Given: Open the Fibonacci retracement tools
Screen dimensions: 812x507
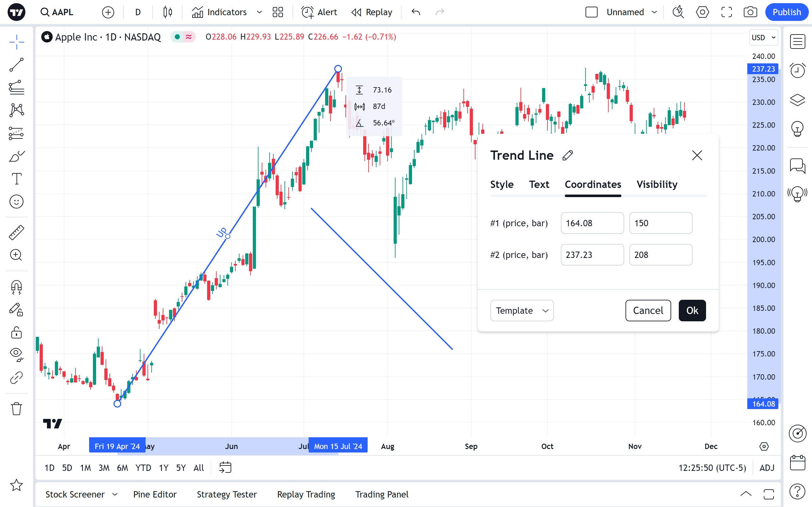Looking at the screenshot, I should (16, 87).
